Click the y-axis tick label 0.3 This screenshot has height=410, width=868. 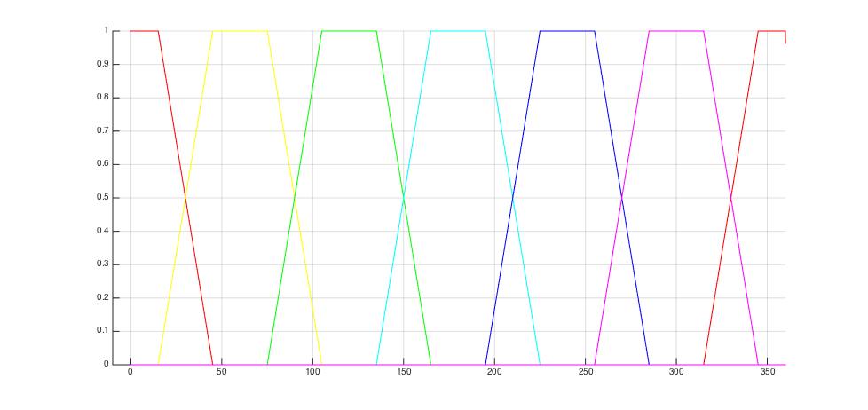pos(102,264)
